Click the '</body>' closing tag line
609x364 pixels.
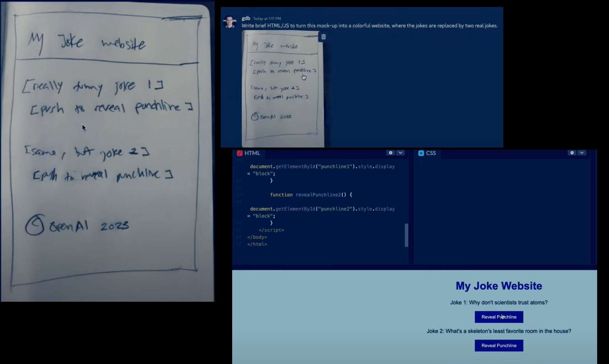(257, 237)
